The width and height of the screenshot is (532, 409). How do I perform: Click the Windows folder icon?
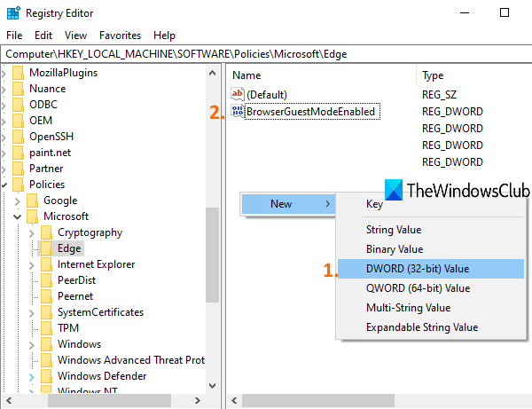coord(46,344)
